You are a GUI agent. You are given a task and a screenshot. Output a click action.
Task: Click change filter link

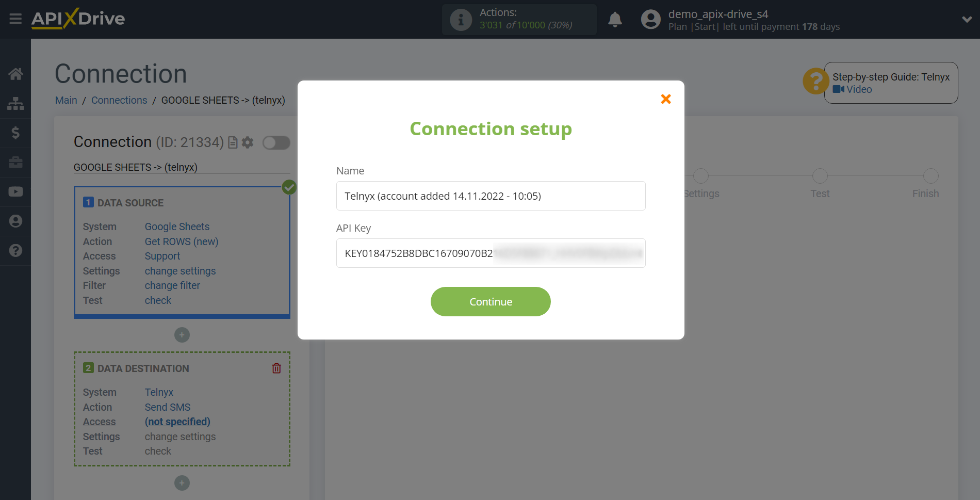click(172, 285)
